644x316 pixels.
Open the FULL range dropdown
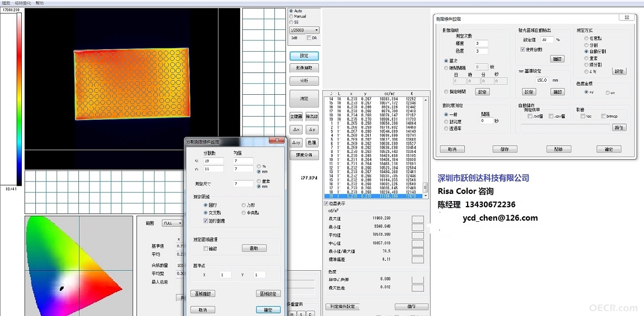(x=173, y=223)
